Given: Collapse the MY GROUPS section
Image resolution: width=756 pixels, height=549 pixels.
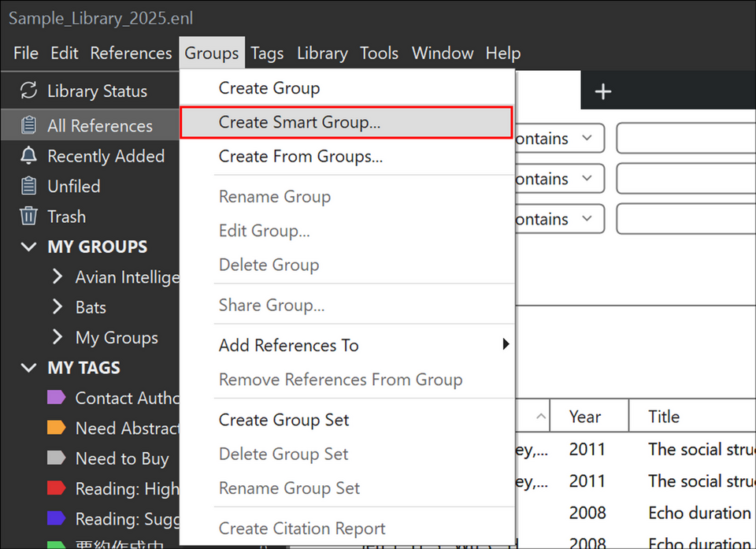Looking at the screenshot, I should coord(29,247).
